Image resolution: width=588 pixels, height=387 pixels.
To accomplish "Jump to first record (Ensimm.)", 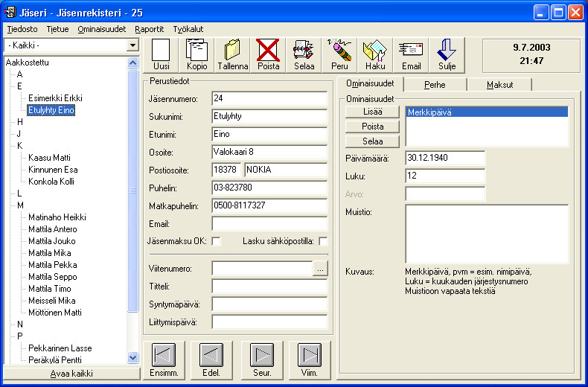I will 164,360.
